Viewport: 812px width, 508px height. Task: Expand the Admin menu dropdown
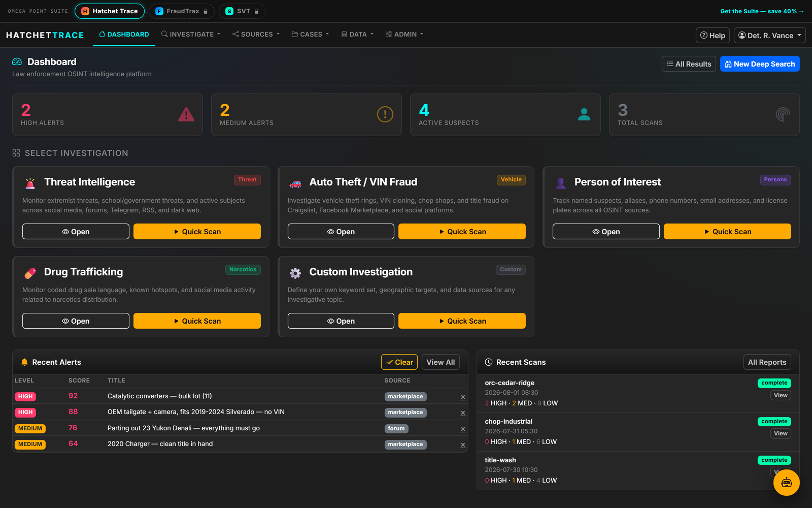tap(404, 34)
